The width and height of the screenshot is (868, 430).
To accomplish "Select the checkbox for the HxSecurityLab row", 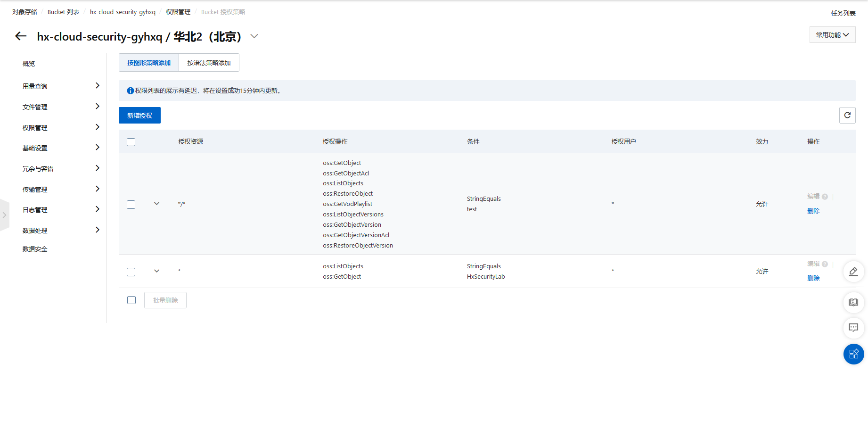I will (131, 272).
